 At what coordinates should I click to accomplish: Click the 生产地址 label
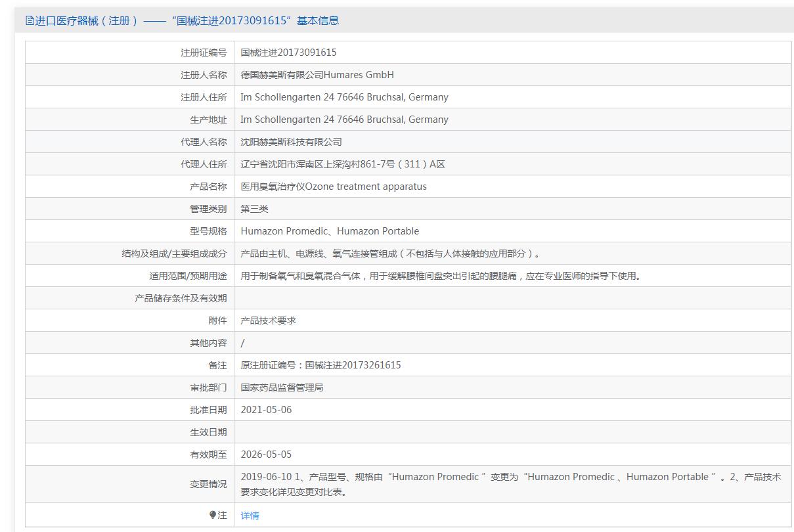208,120
